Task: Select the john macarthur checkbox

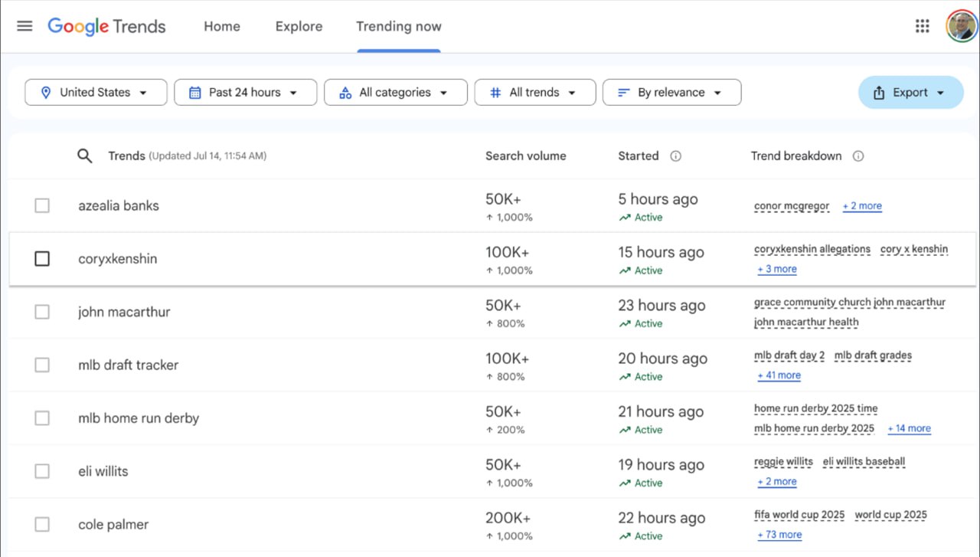Action: pos(42,312)
